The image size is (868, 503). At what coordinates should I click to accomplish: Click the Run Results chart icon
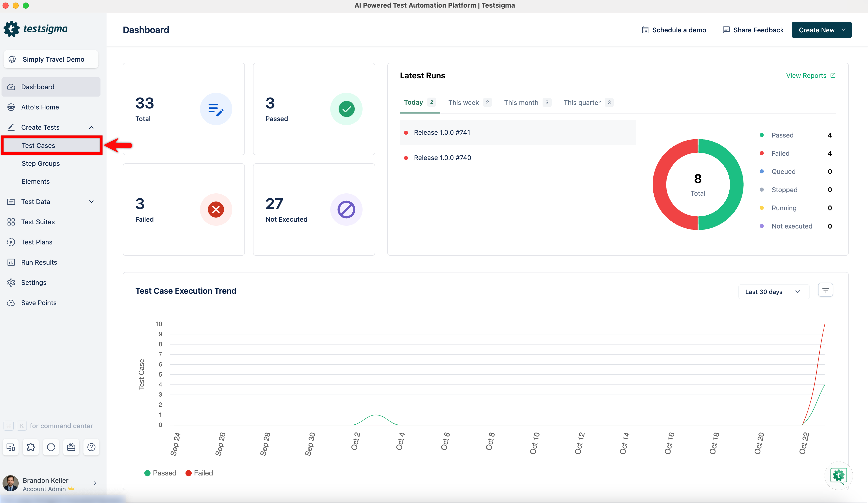coord(11,262)
